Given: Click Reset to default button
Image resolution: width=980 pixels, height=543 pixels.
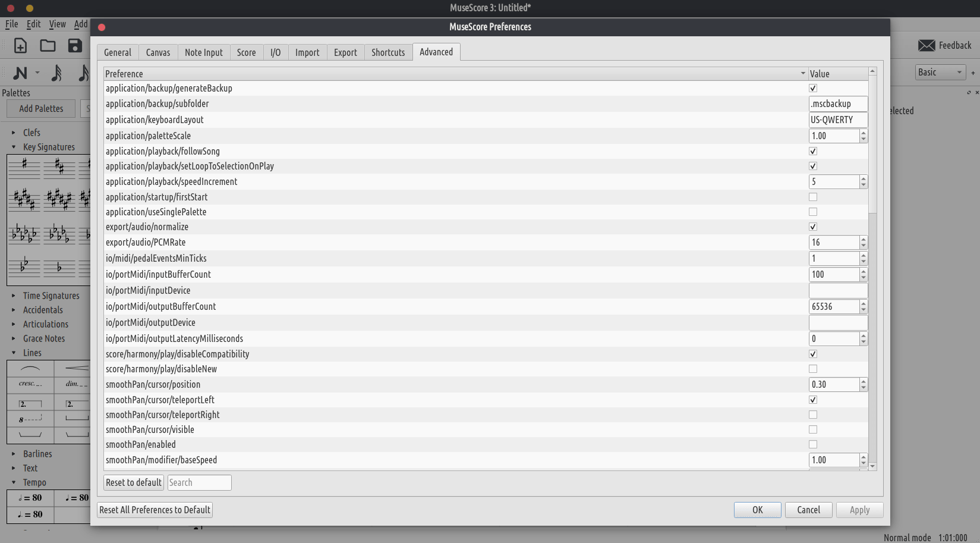Looking at the screenshot, I should (134, 482).
